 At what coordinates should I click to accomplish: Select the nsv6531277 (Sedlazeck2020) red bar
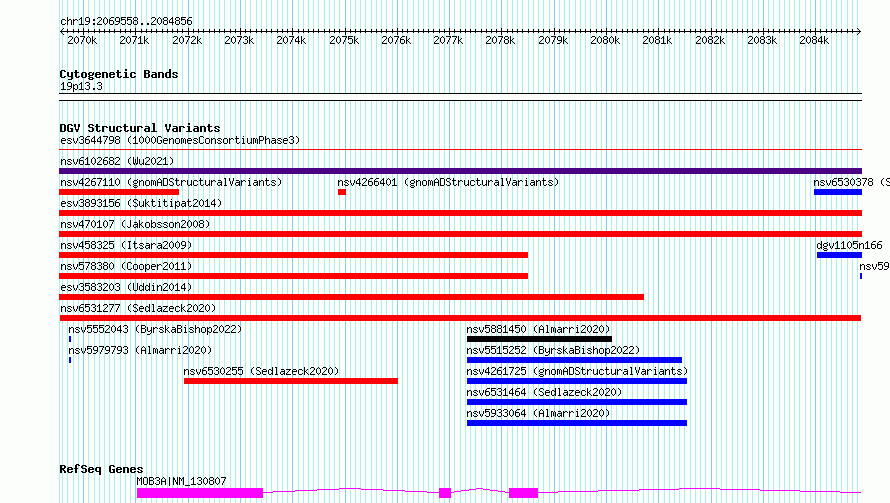point(460,318)
